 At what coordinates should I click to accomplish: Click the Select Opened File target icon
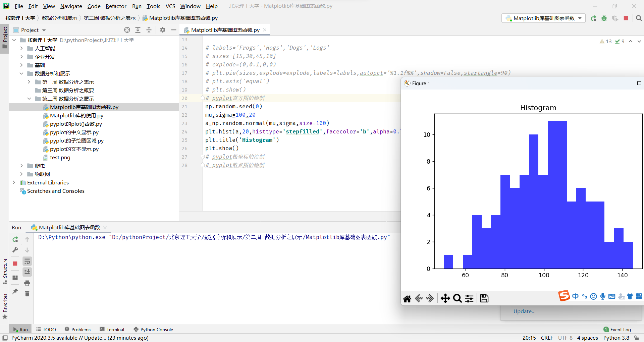tap(127, 30)
